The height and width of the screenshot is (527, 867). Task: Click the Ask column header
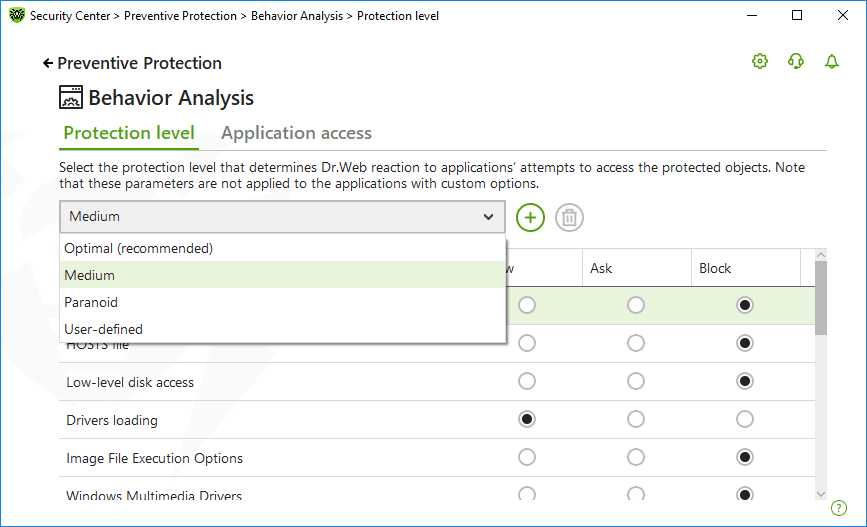pos(636,268)
